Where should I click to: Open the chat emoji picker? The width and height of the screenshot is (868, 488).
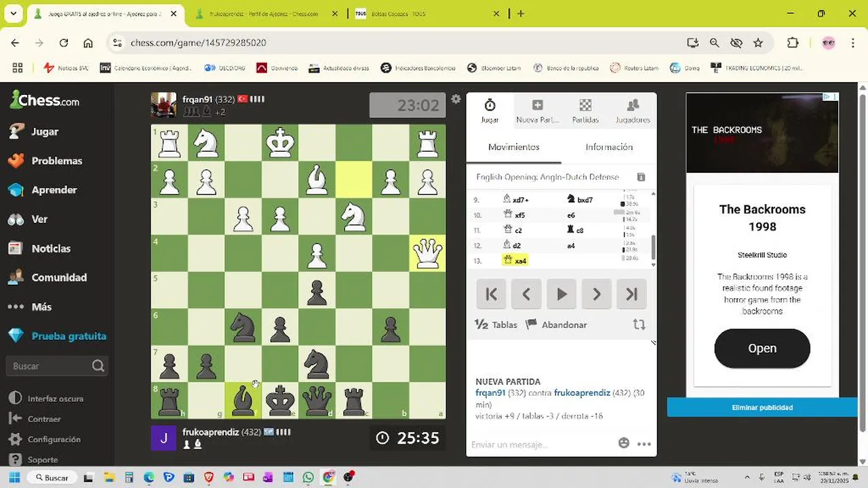pyautogui.click(x=624, y=443)
